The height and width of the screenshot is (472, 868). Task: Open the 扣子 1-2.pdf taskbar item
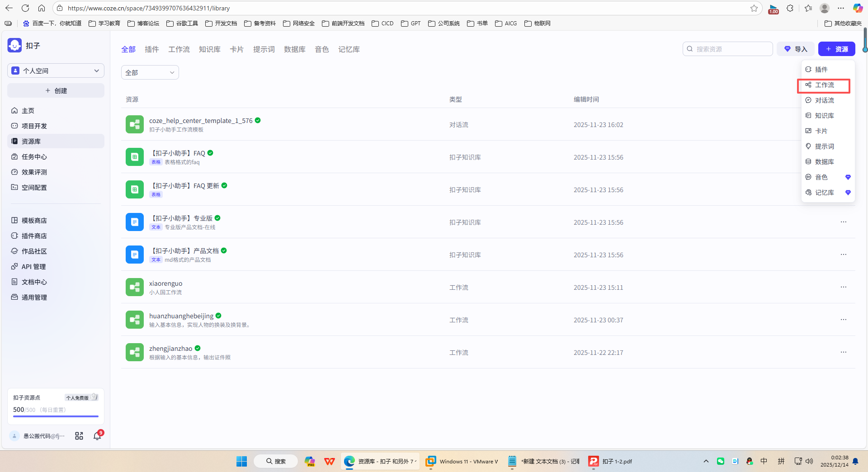[610, 461]
